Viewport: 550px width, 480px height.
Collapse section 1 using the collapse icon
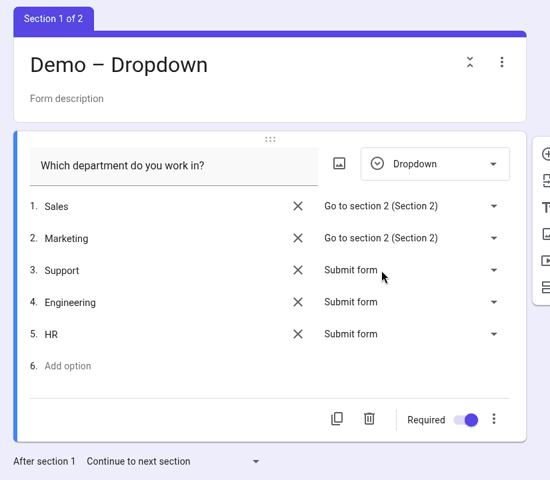[470, 62]
